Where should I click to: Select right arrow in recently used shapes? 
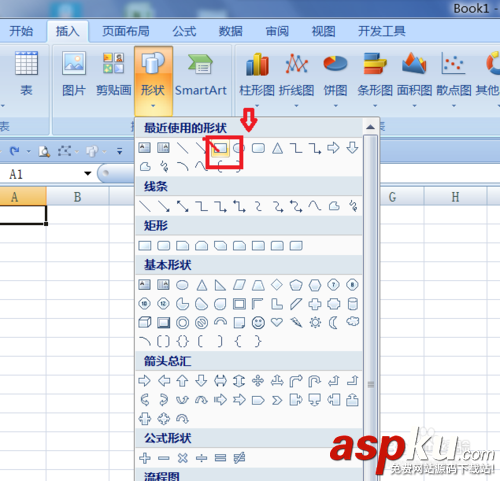[333, 148]
